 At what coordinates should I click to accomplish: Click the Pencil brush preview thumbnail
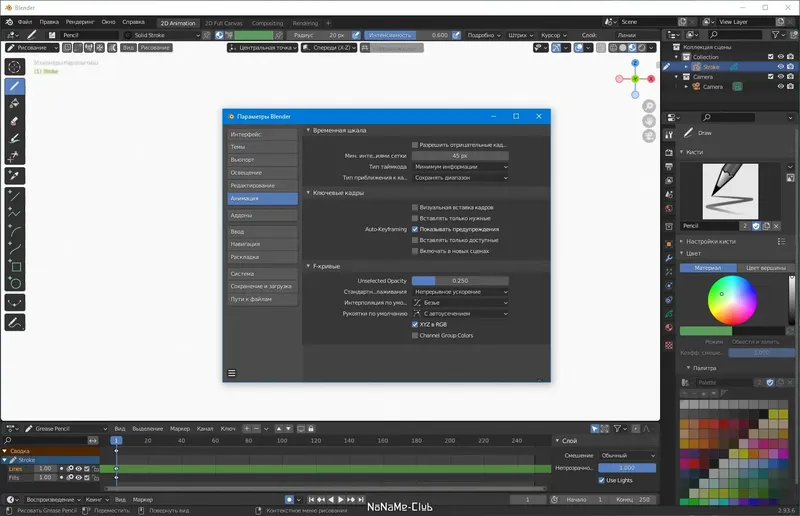click(730, 191)
